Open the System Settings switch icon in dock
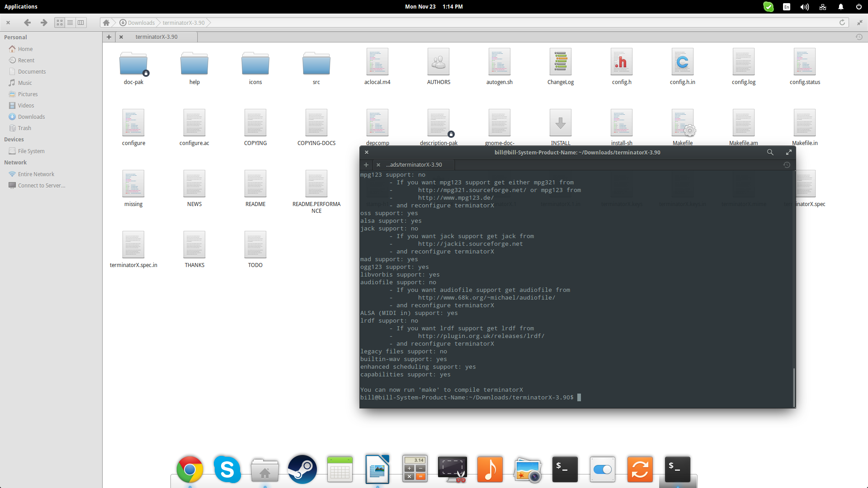Viewport: 868px width, 488px height. [x=602, y=469]
